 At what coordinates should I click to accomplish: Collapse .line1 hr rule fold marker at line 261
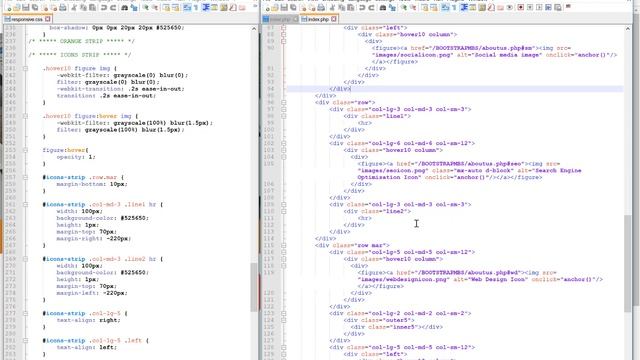tap(25, 204)
